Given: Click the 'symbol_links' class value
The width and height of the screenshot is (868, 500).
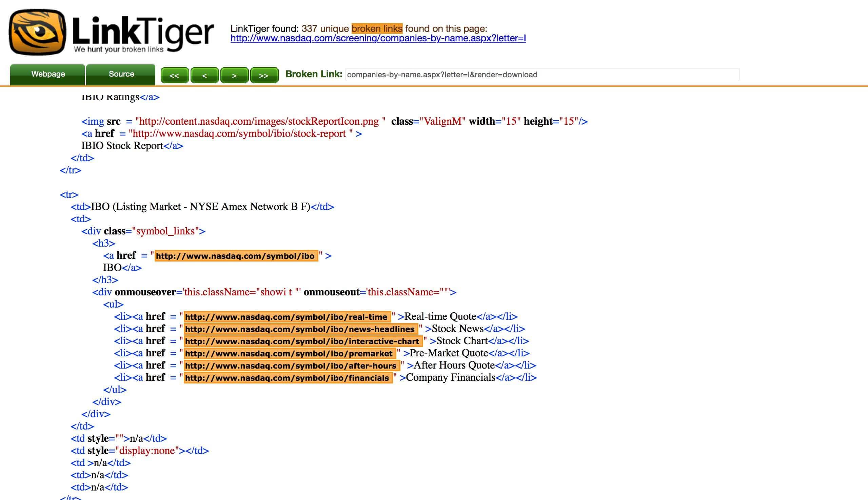Looking at the screenshot, I should click(x=165, y=231).
